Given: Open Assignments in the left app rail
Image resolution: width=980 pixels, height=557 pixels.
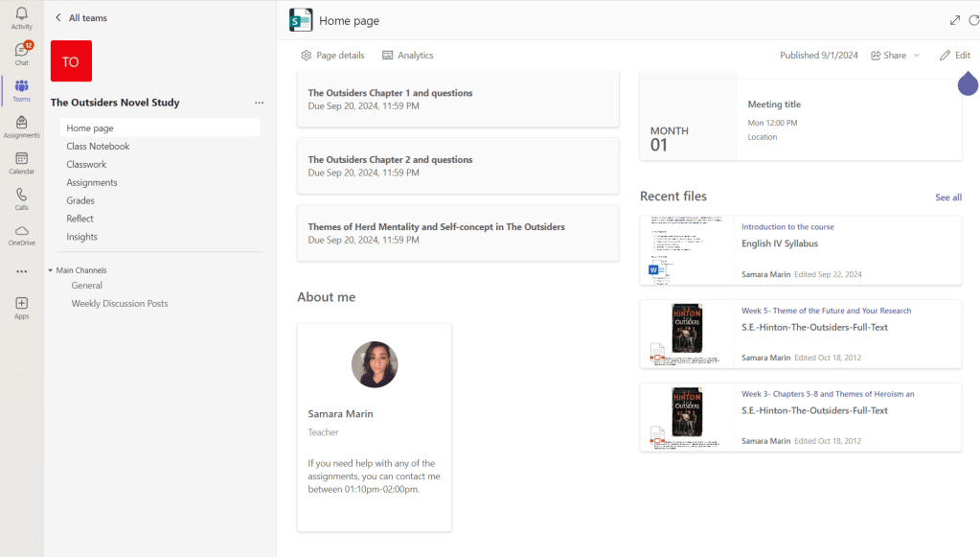Looking at the screenshot, I should tap(21, 123).
